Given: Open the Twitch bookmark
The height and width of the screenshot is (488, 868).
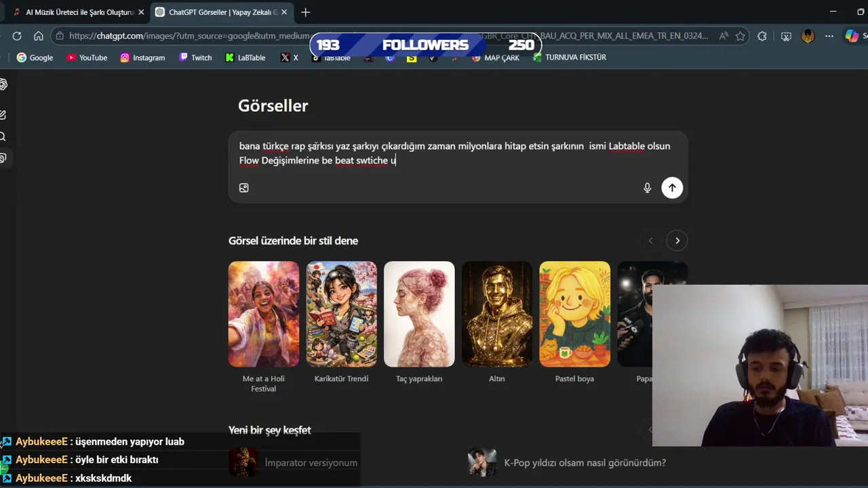Looking at the screenshot, I should (x=195, y=58).
